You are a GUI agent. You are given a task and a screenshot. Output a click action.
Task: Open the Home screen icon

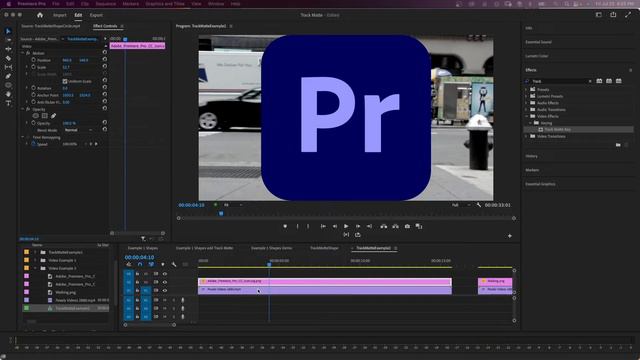tap(40, 15)
